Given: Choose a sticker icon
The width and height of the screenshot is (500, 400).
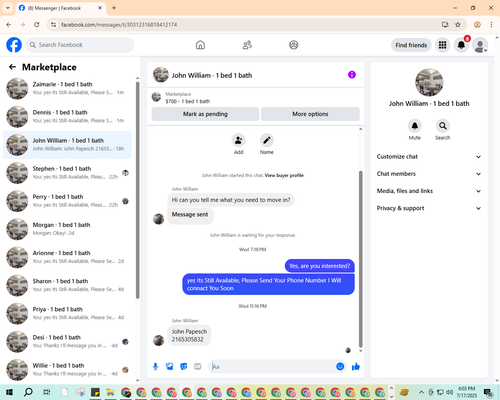Looking at the screenshot, I should point(184,367).
